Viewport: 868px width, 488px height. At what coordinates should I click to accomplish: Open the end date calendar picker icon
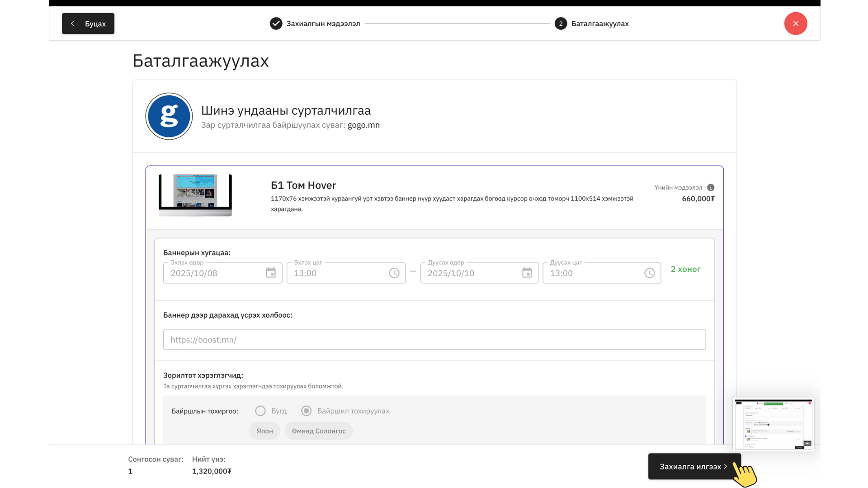(527, 273)
